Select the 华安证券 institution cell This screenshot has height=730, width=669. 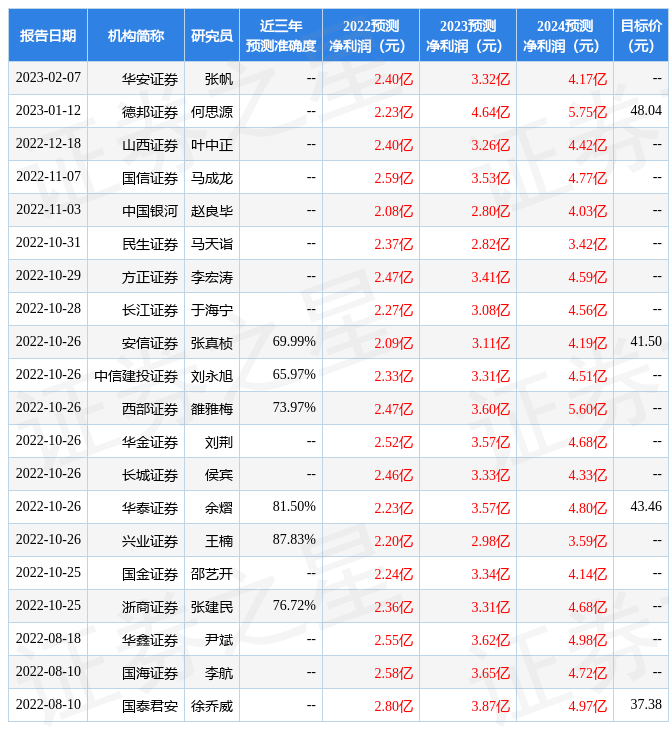(x=136, y=79)
